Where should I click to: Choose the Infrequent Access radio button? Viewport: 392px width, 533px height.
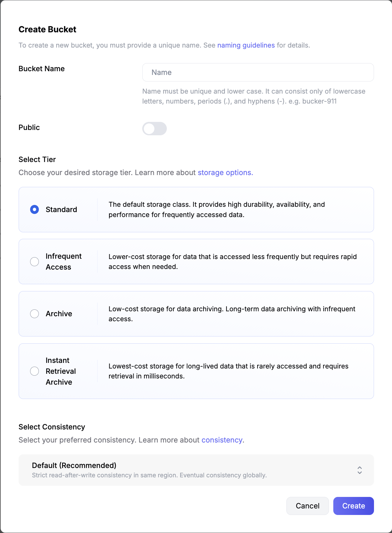[x=34, y=262]
